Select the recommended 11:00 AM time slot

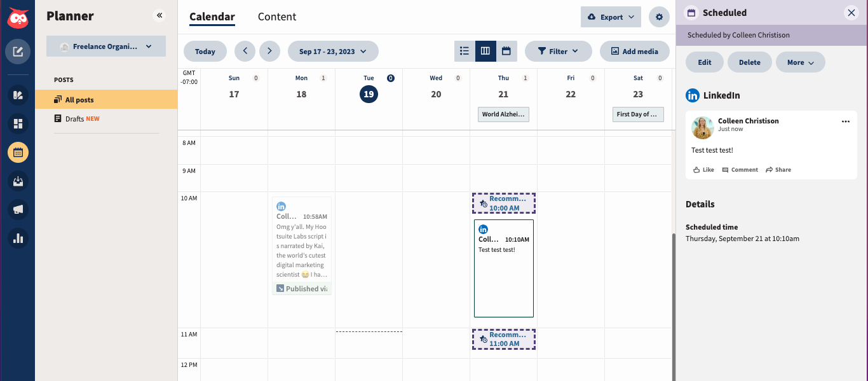point(504,339)
